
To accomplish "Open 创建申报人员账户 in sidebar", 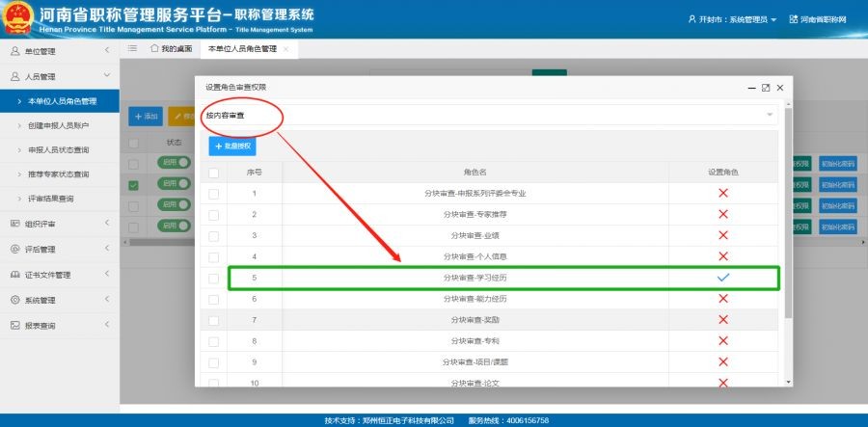I will [x=60, y=125].
